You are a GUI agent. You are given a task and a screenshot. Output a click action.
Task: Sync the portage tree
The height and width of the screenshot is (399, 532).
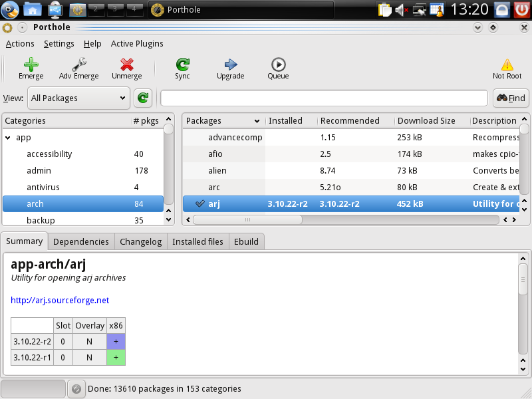click(x=182, y=68)
